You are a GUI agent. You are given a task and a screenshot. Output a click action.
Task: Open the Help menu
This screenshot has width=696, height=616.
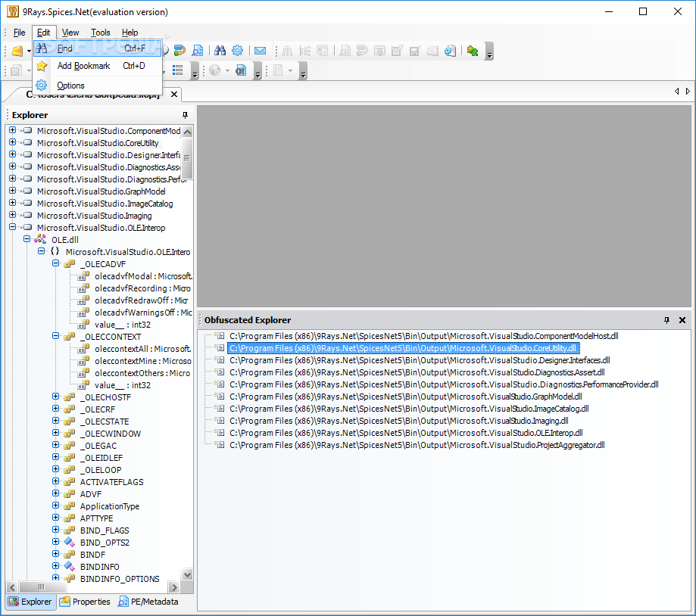(130, 33)
